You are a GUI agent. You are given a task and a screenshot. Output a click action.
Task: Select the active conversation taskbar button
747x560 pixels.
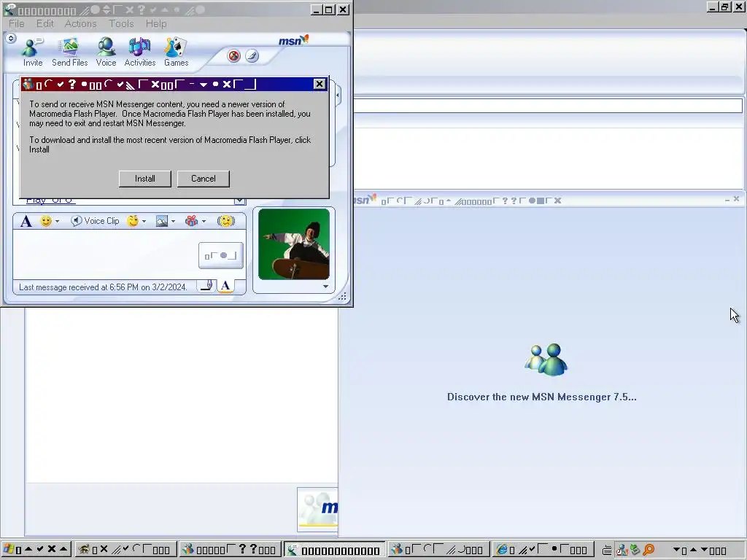point(334,550)
